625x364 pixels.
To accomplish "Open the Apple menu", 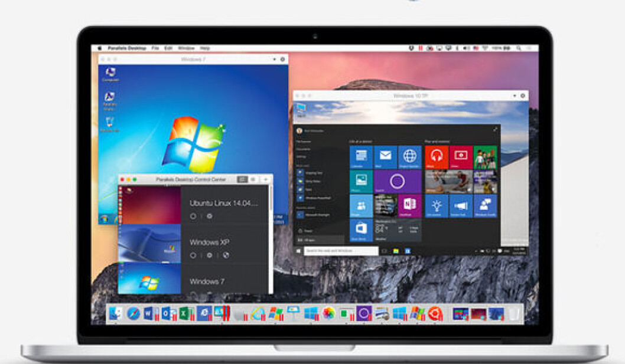I will tap(100, 48).
